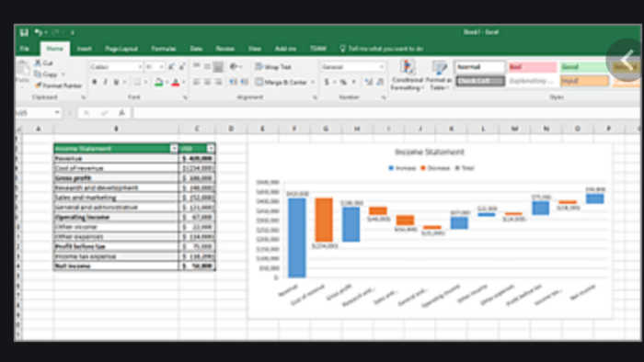Image resolution: width=644 pixels, height=362 pixels.
Task: Apply the Normal cell style
Action: coord(479,67)
